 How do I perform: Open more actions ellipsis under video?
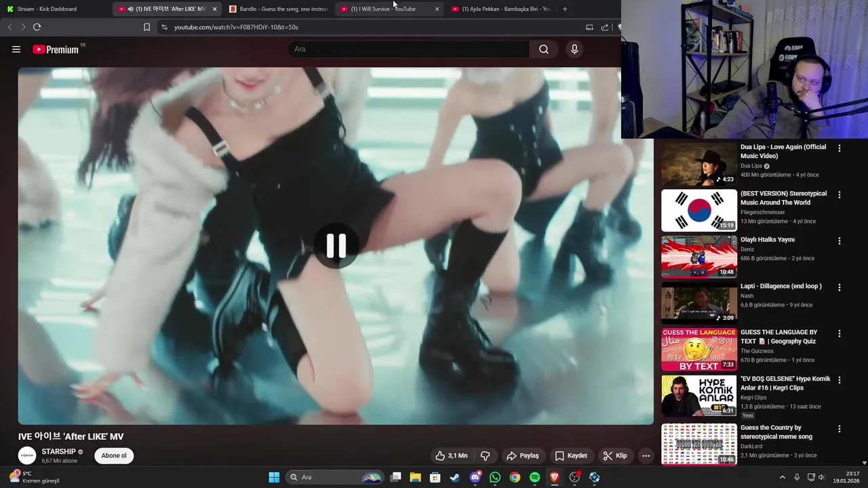click(x=646, y=455)
